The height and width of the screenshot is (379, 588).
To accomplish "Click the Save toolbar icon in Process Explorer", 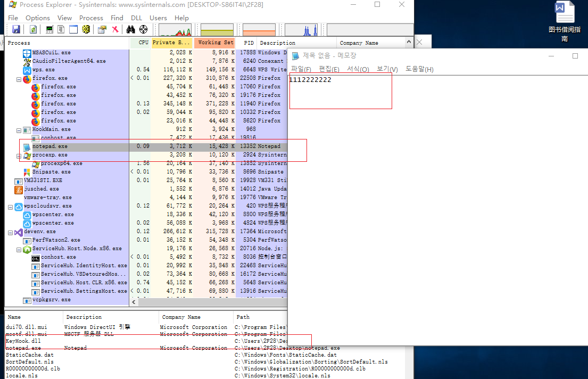I will pyautogui.click(x=16, y=29).
